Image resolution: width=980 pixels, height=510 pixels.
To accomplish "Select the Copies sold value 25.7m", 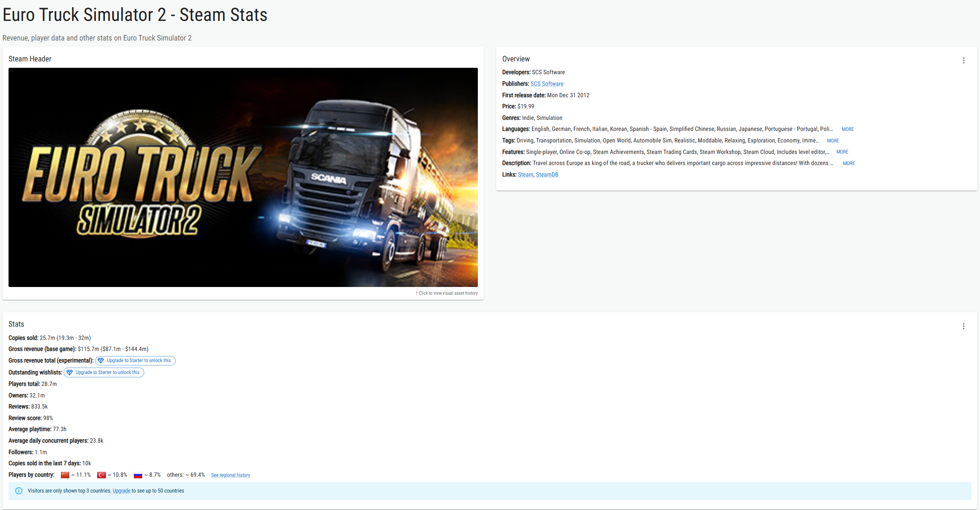I will point(47,338).
